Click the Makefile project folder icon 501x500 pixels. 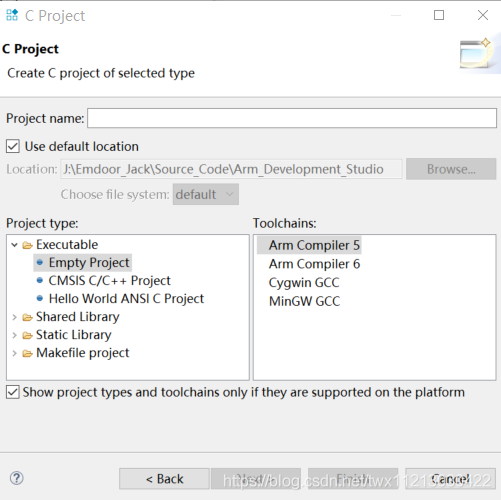pos(27,353)
